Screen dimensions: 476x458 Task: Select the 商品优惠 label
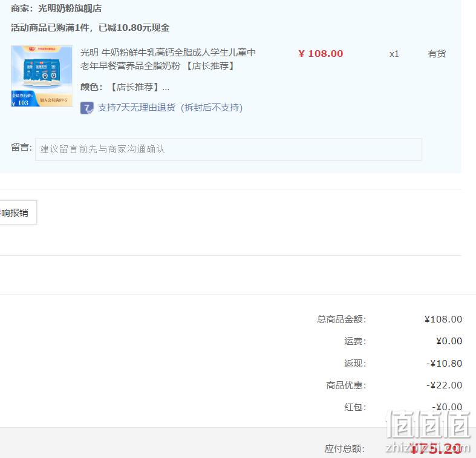(346, 385)
